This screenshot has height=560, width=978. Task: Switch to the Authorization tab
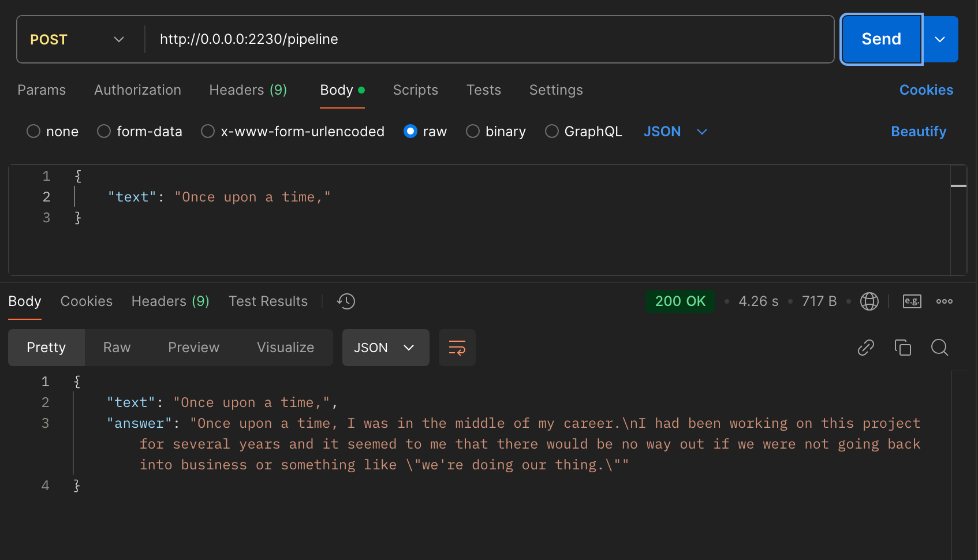[x=137, y=90]
